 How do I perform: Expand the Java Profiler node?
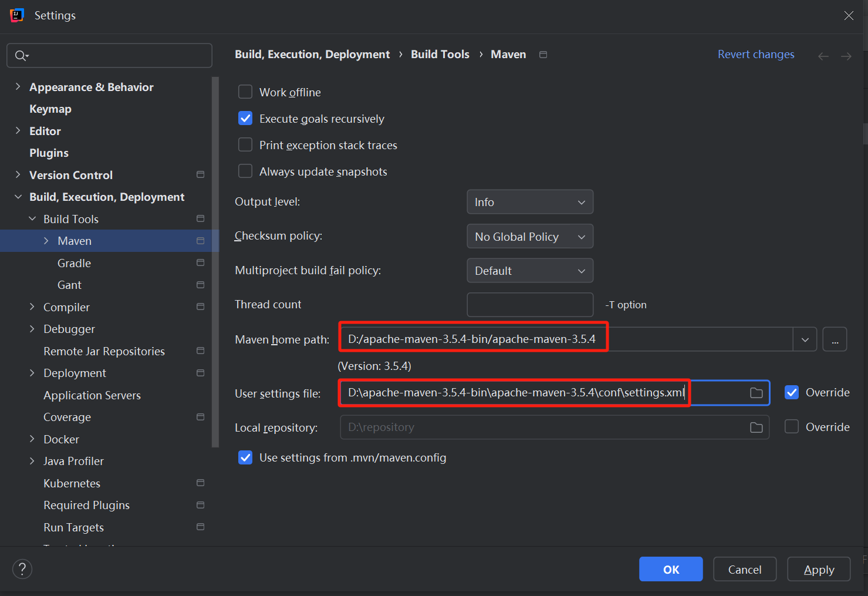(32, 461)
